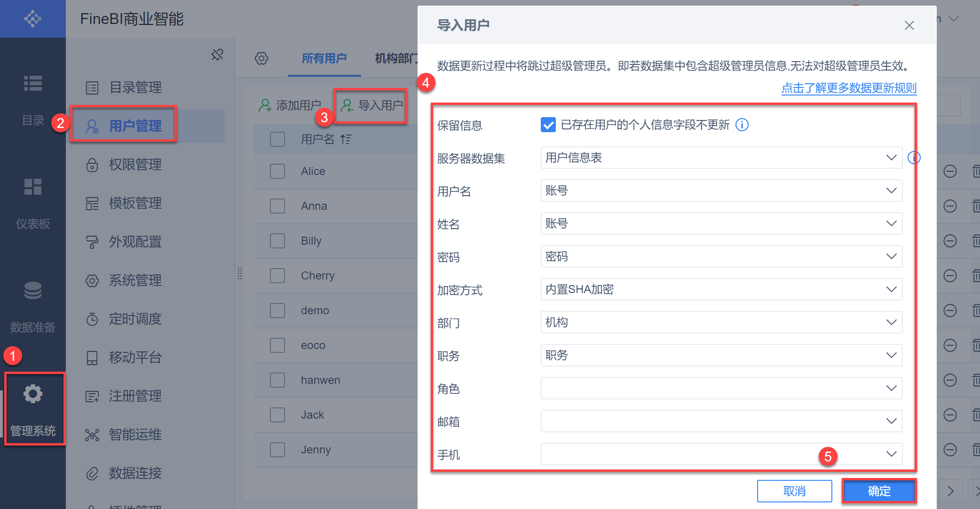Select the checkbox for user Cherry
Viewport: 980px width, 509px height.
click(277, 276)
